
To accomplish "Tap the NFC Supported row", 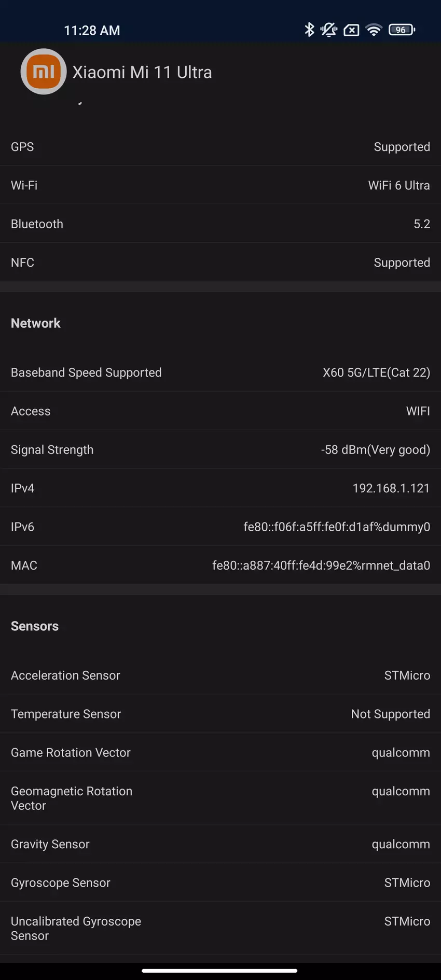I will 220,263.
